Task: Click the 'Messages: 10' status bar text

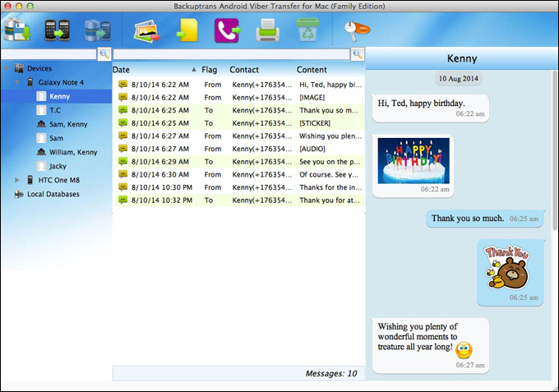Action: [331, 373]
